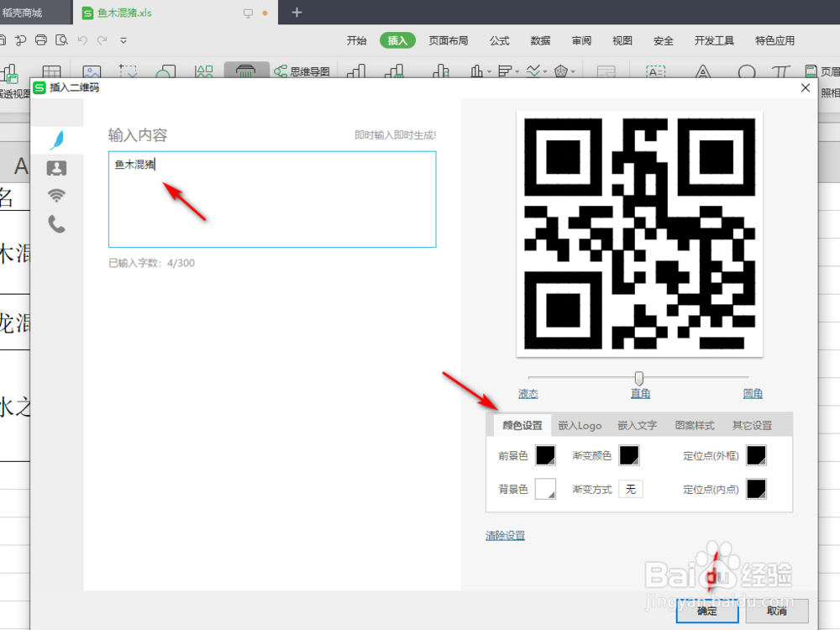Click the undo arrow icon
The width and height of the screenshot is (840, 630).
pos(82,40)
